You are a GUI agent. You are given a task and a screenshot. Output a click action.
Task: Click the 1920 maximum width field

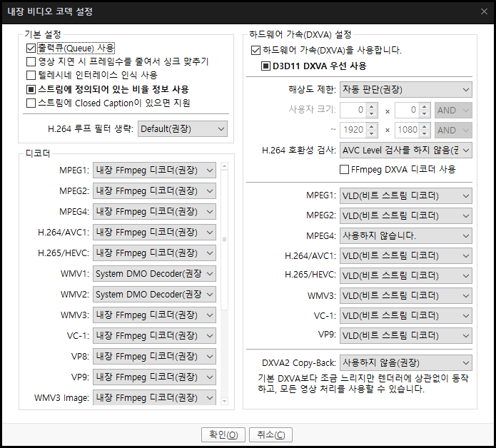(x=353, y=130)
